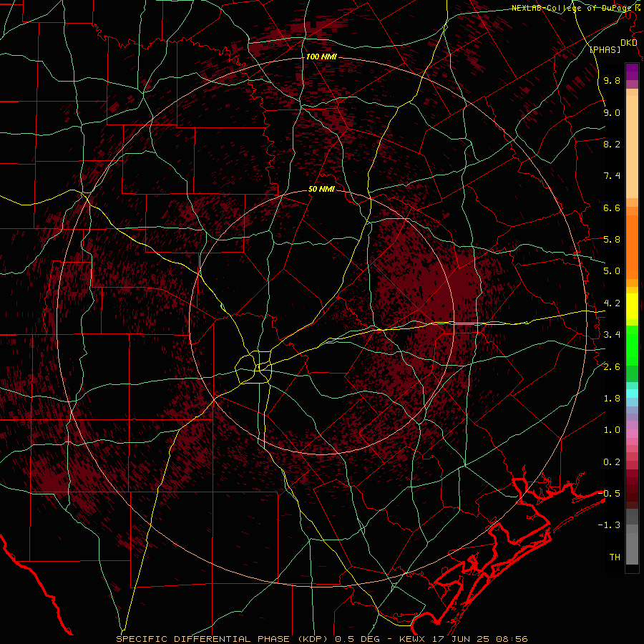Screen dimensions: 644x644
Task: Pick the pink segment of the color bar
Action: tap(632, 434)
